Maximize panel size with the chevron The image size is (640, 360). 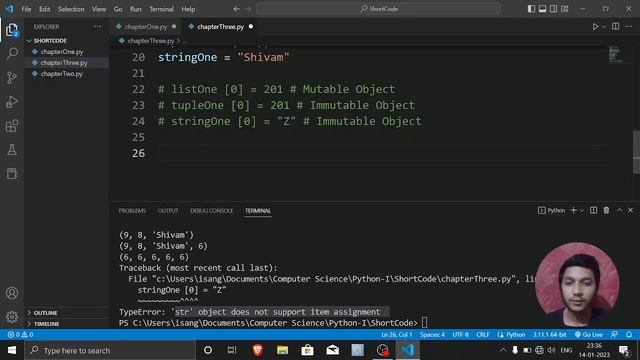[x=619, y=210]
